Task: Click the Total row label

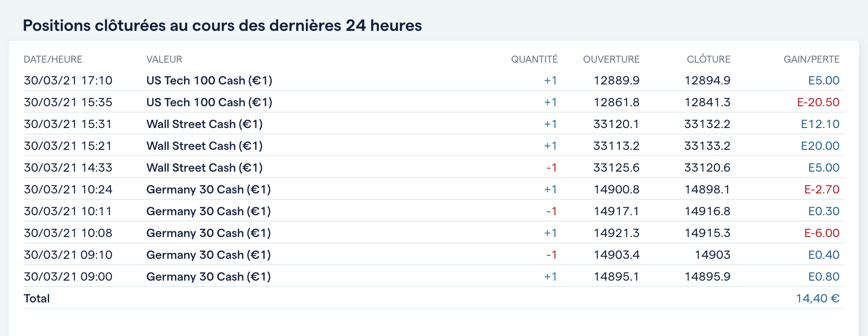Action: click(37, 298)
